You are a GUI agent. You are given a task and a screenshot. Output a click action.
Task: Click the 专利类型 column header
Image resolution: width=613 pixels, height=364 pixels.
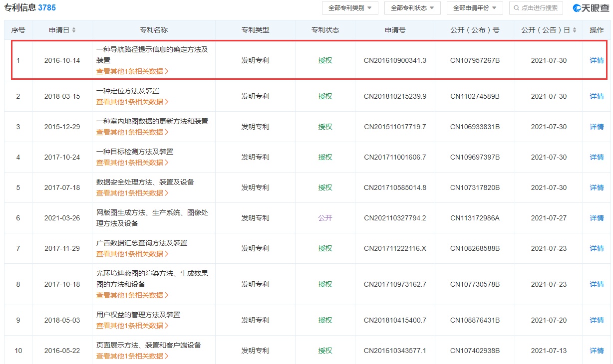[255, 30]
